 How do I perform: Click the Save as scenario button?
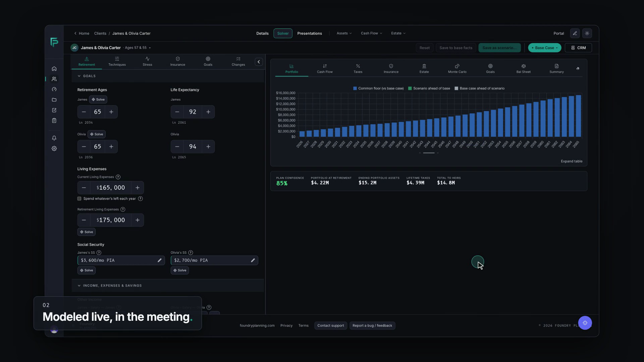499,48
